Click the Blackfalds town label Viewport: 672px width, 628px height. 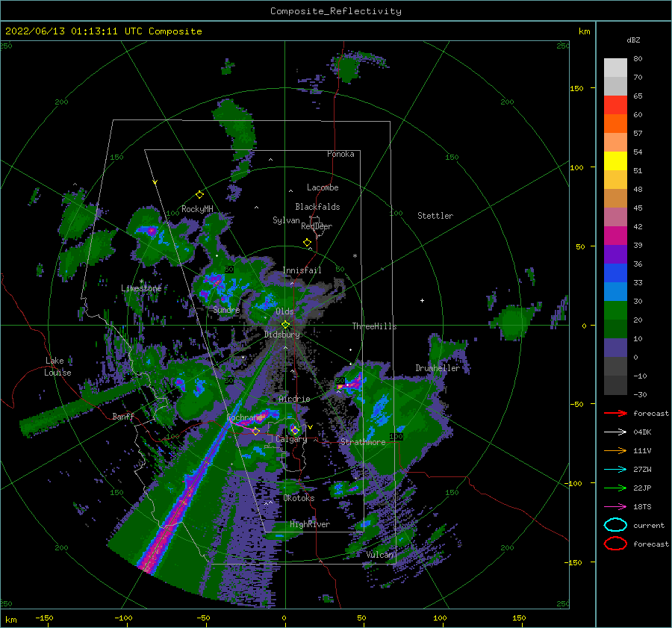click(x=317, y=207)
